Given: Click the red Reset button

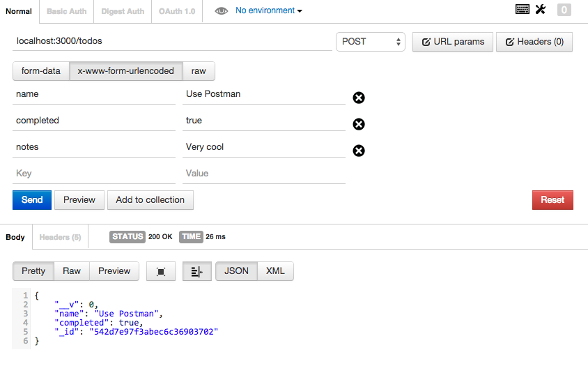Looking at the screenshot, I should click(552, 200).
